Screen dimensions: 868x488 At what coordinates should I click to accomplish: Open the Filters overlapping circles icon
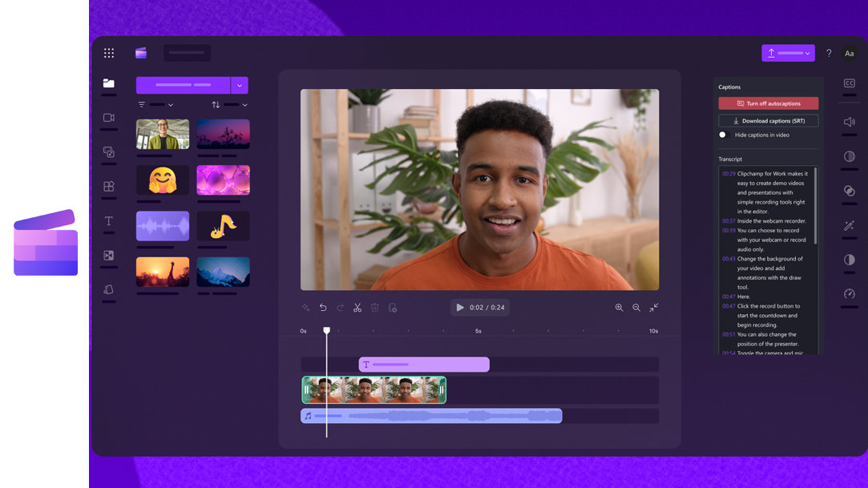[850, 191]
